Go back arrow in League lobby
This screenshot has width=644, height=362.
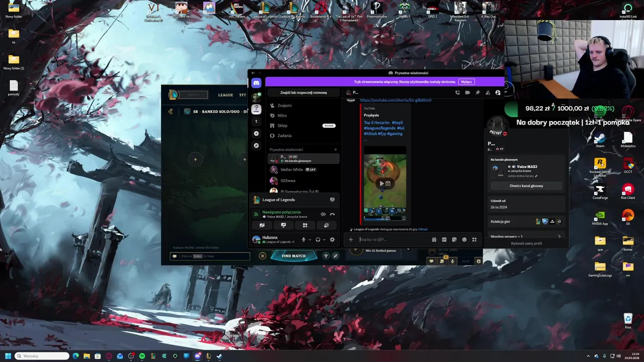171,112
